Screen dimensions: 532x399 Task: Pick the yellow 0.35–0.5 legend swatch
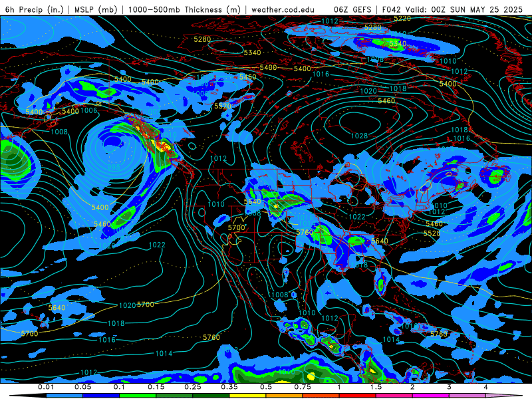click(x=247, y=396)
